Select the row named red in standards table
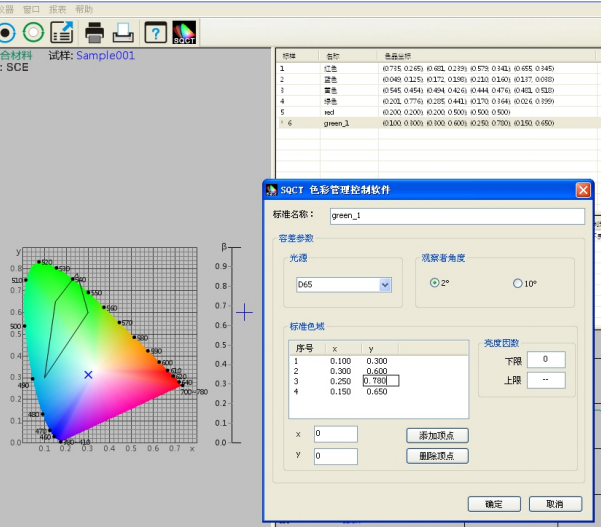This screenshot has width=601, height=528. 330,113
